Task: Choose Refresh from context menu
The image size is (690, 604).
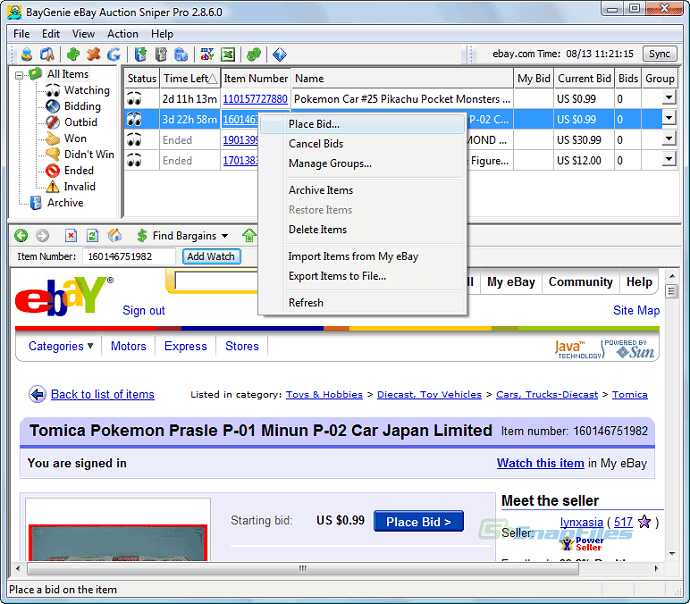Action: point(363,303)
